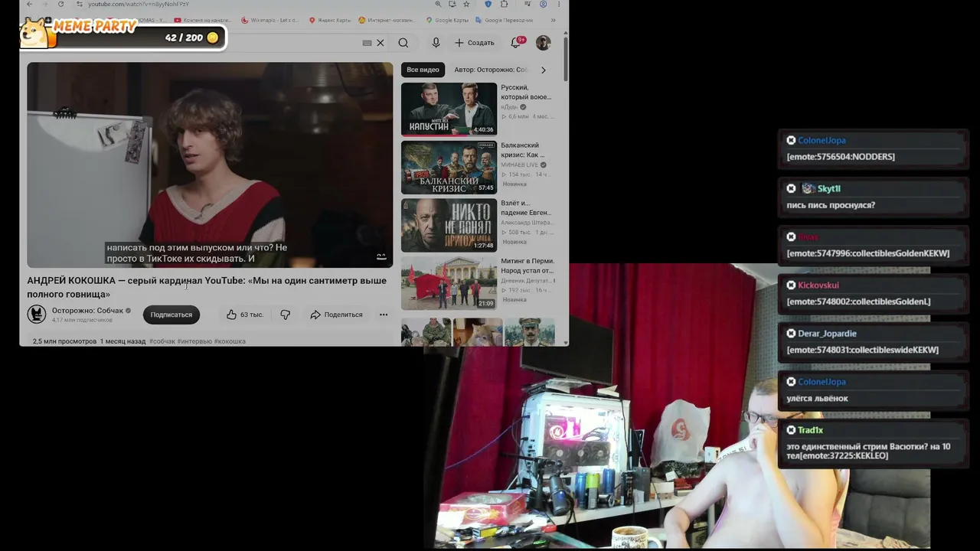The height and width of the screenshot is (551, 980).
Task: Show more filter chips with right arrow
Action: pos(544,70)
